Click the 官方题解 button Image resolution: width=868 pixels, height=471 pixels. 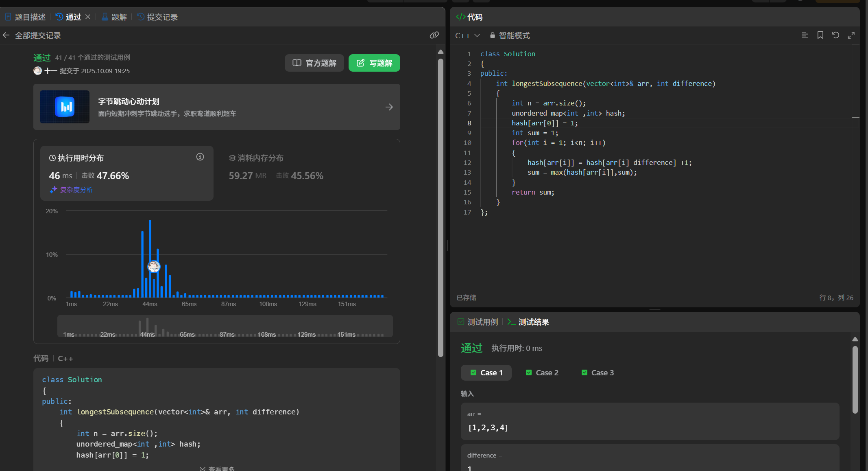[314, 63]
